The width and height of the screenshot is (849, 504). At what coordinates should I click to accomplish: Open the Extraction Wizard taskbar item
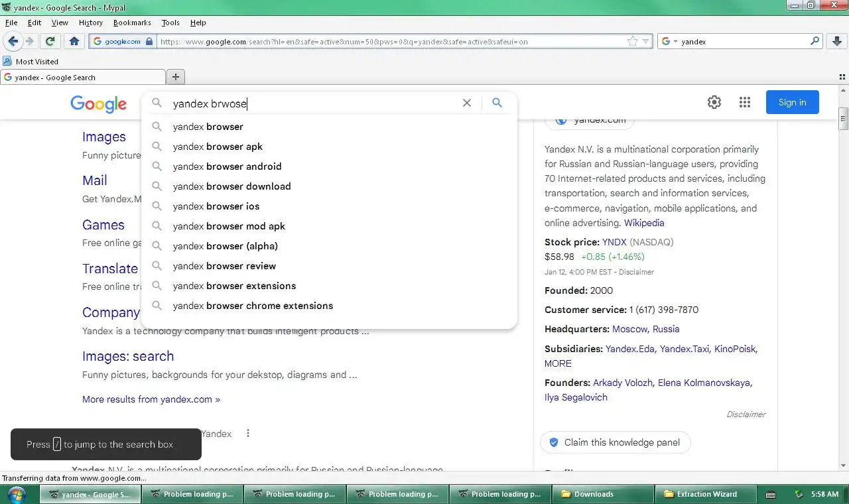pos(706,494)
